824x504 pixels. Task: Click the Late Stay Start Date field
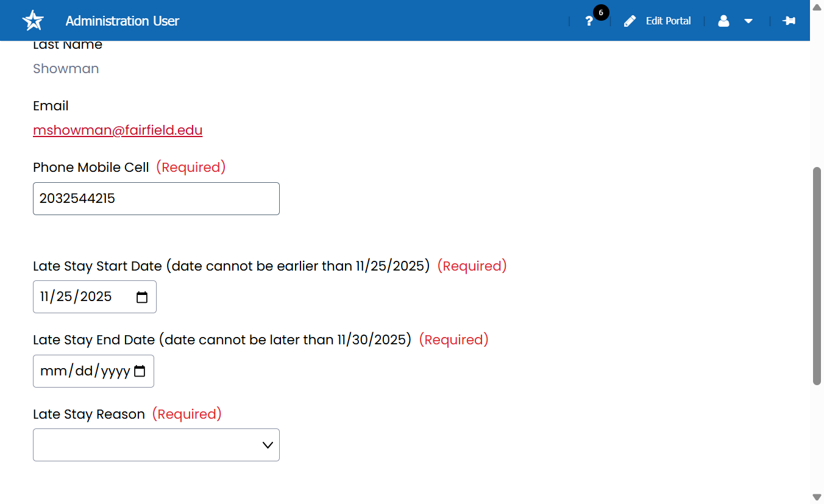[94, 297]
